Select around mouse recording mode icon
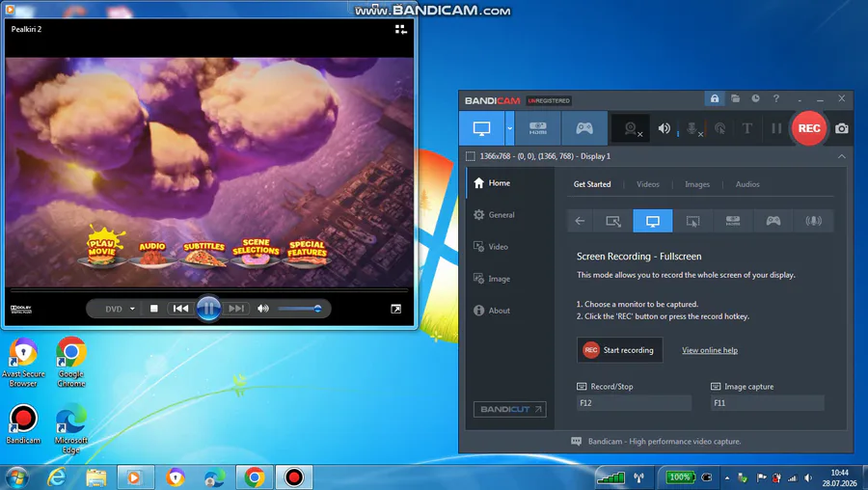 [x=692, y=221]
